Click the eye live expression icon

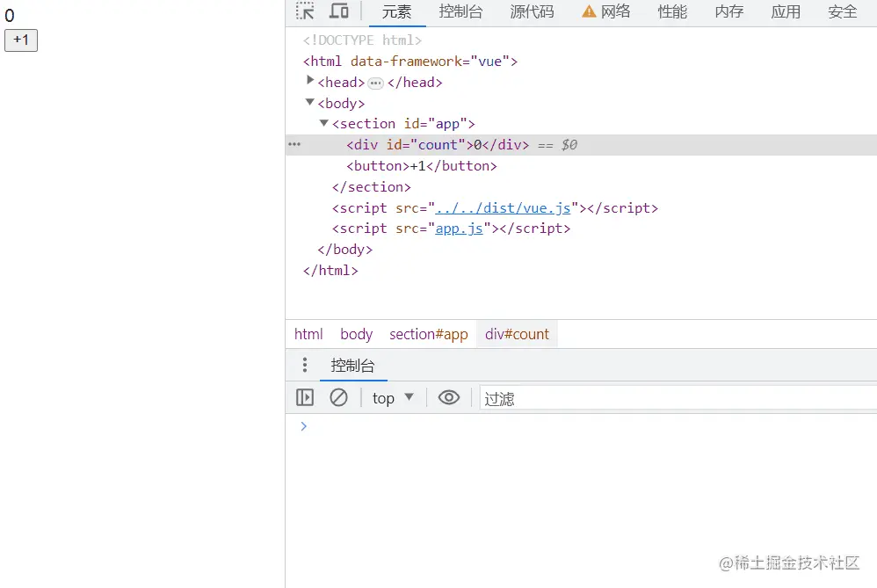tap(448, 398)
